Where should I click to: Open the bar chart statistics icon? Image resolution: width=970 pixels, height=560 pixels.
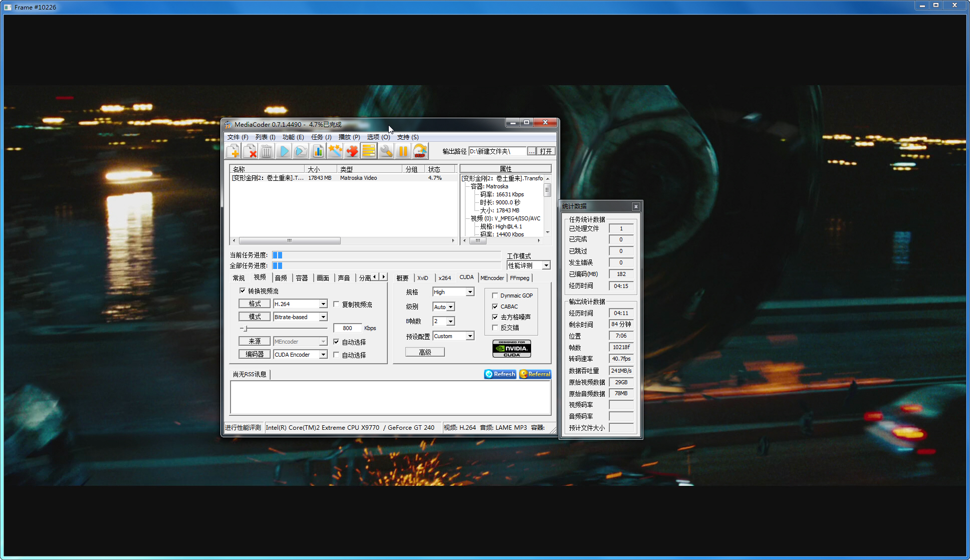[318, 151]
